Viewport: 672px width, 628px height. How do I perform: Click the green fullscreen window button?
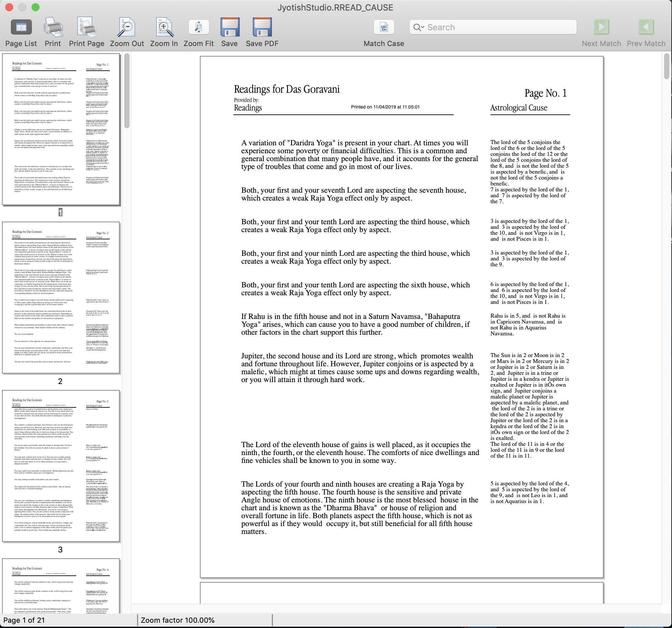coord(36,7)
